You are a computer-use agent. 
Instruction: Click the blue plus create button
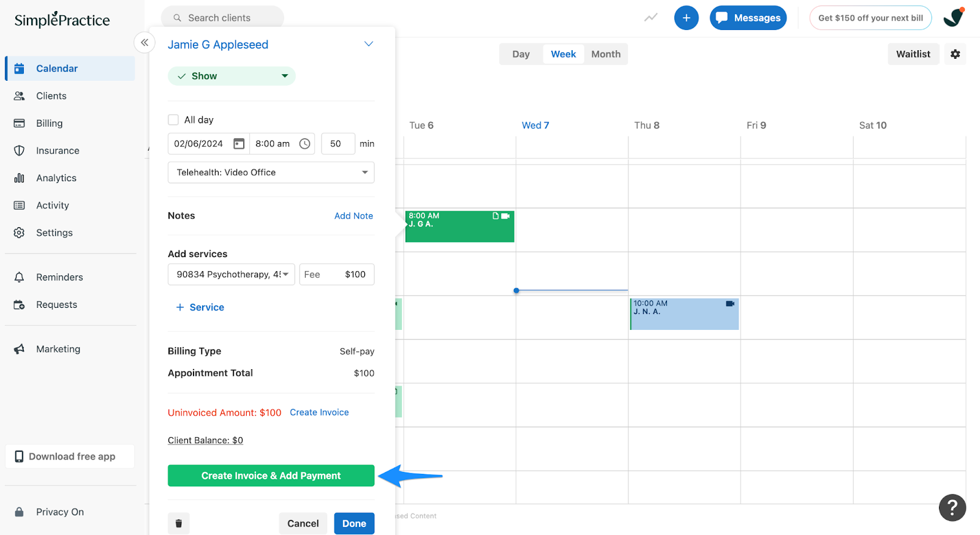[686, 18]
